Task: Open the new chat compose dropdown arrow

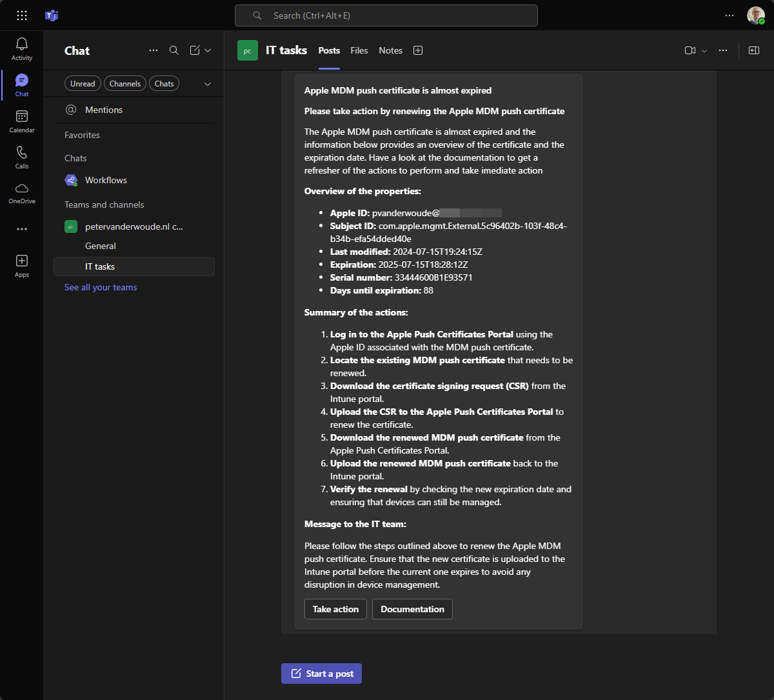Action: (208, 50)
